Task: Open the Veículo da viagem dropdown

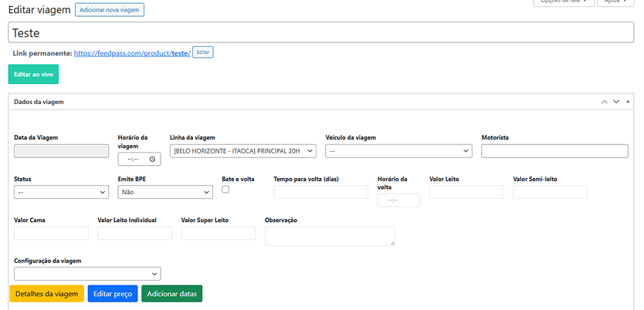Action: 398,151
